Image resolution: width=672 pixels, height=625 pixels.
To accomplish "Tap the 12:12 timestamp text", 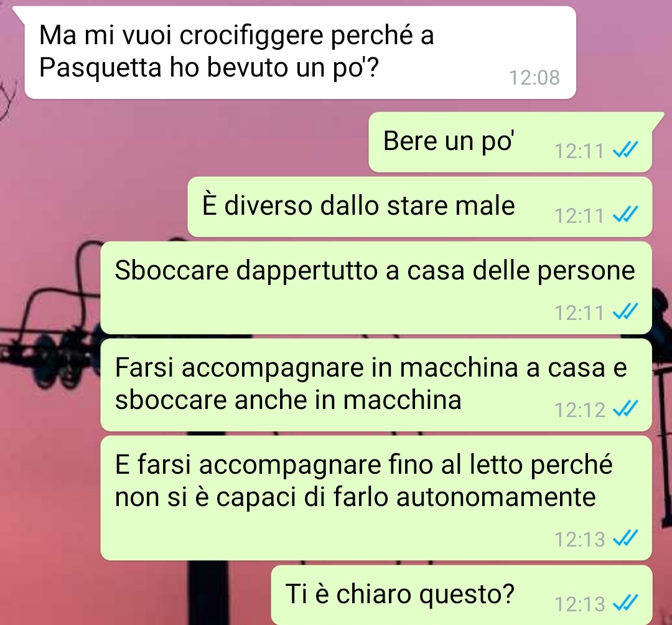I will pyautogui.click(x=579, y=410).
